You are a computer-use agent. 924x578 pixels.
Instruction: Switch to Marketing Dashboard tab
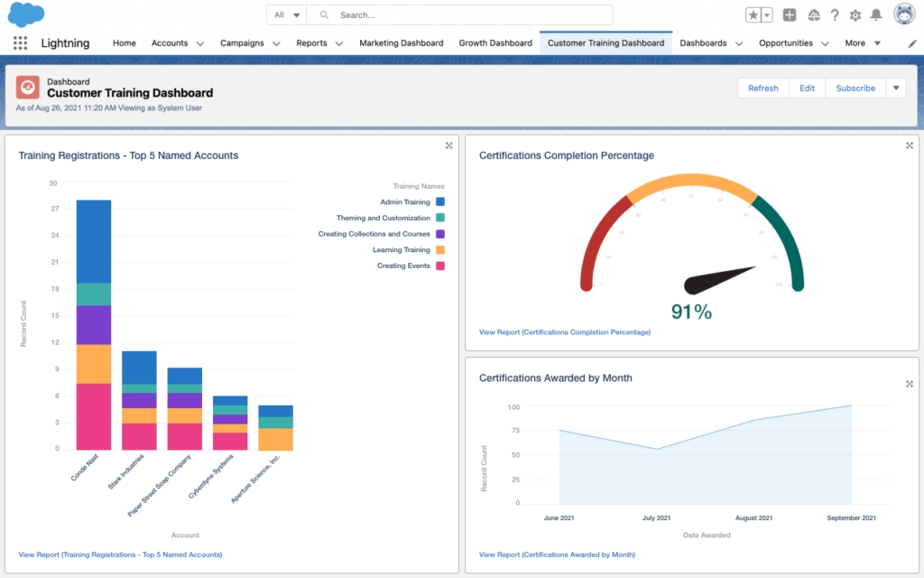click(402, 43)
